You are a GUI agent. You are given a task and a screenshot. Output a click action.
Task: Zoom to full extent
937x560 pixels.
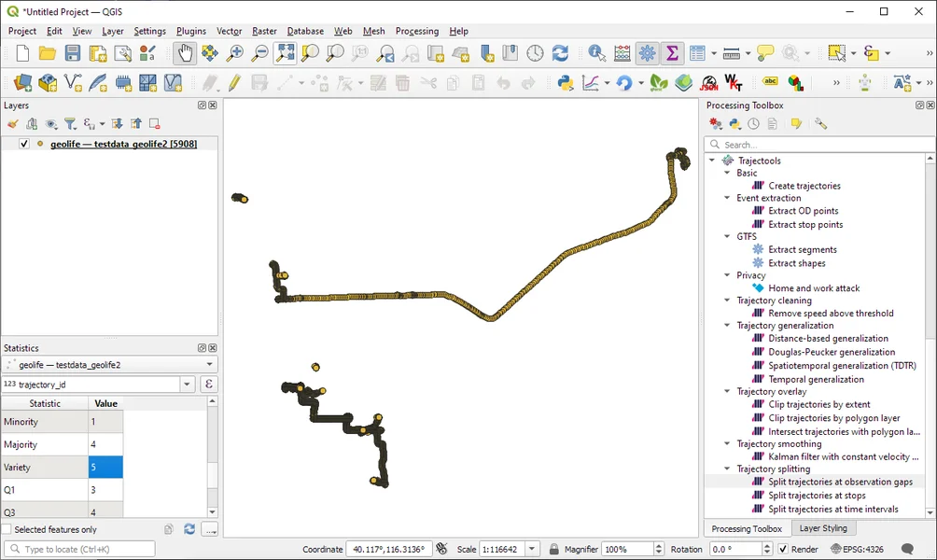tap(285, 53)
